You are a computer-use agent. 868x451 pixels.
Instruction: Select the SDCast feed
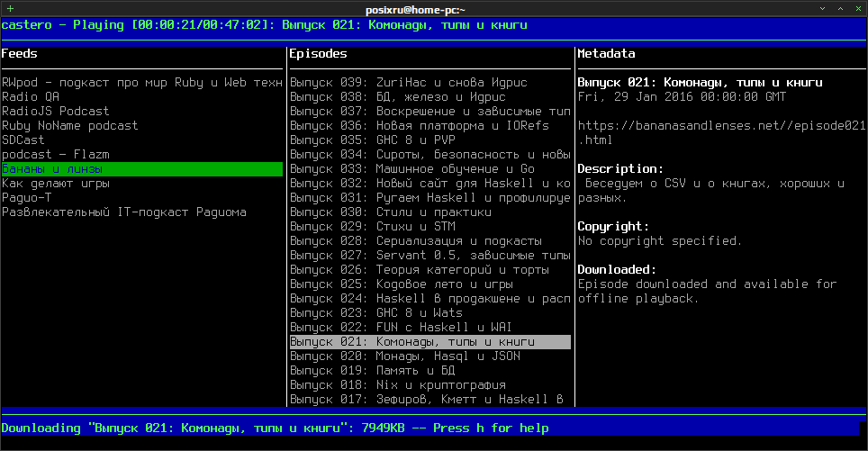(x=23, y=140)
